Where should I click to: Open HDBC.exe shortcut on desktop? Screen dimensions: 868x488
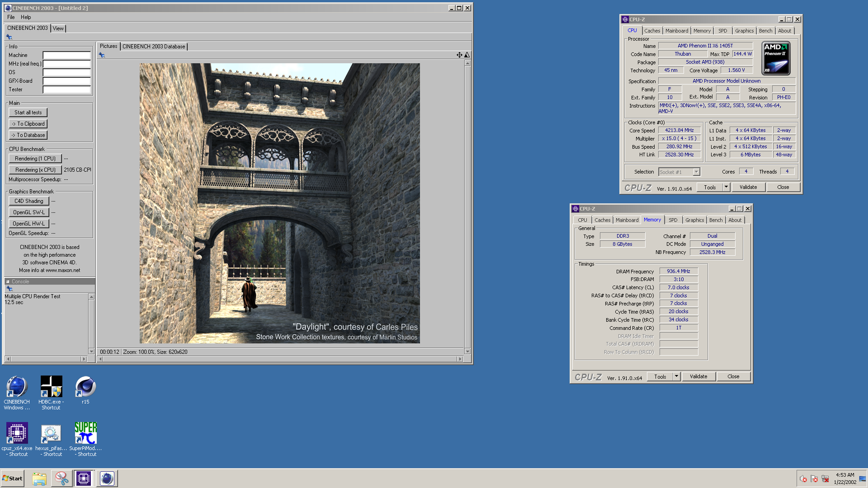click(51, 392)
